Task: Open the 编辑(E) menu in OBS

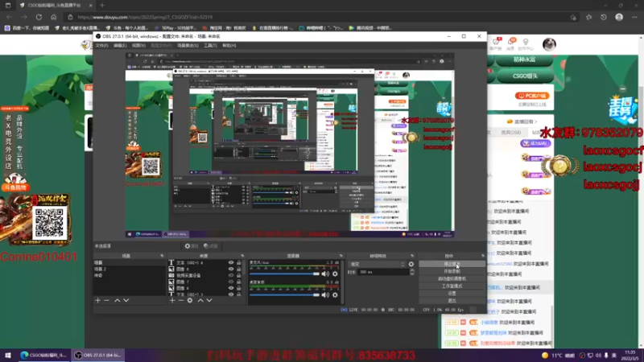Action: pos(120,46)
